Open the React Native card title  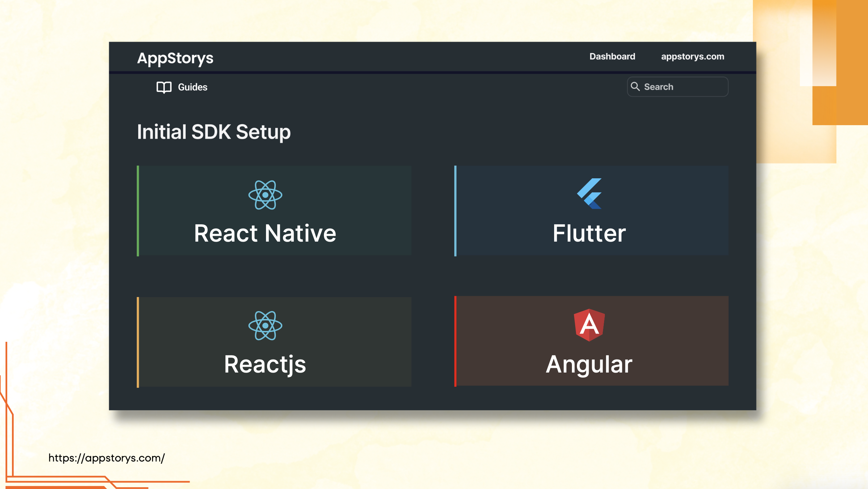265,233
